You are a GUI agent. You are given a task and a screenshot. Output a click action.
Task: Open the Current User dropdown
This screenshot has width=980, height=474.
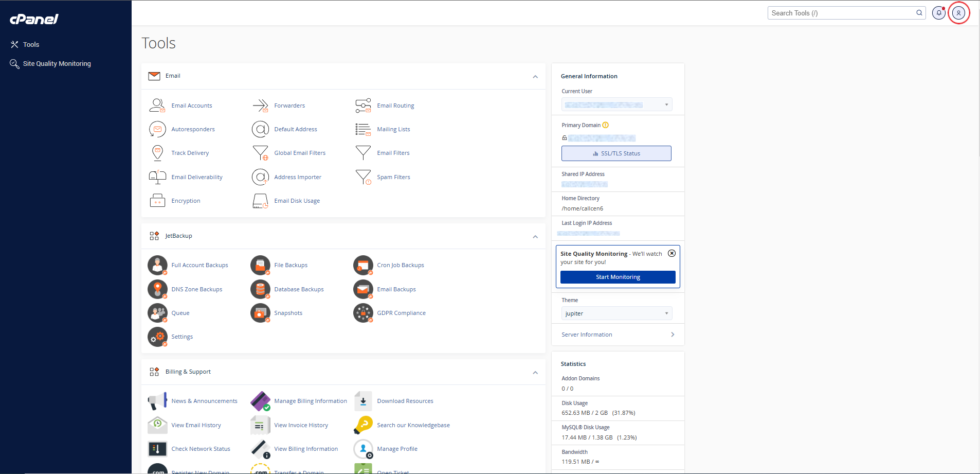pos(616,105)
